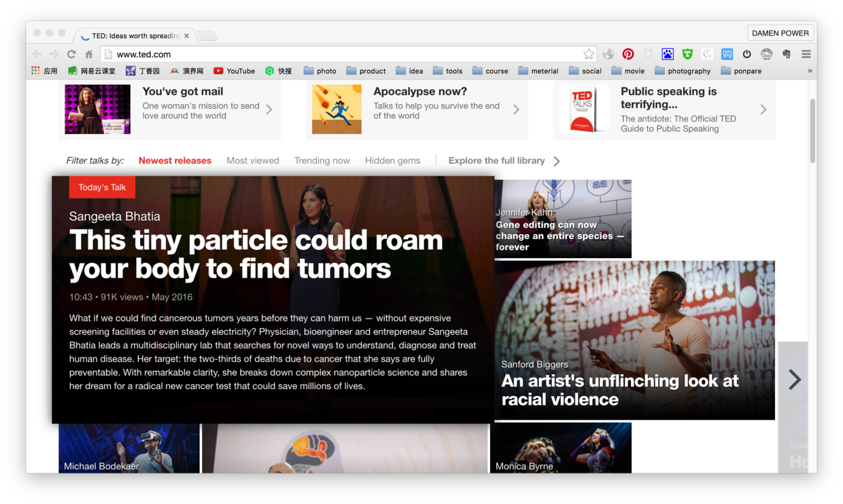Filter talks by Newest releases
This screenshot has width=843, height=504.
click(x=175, y=161)
